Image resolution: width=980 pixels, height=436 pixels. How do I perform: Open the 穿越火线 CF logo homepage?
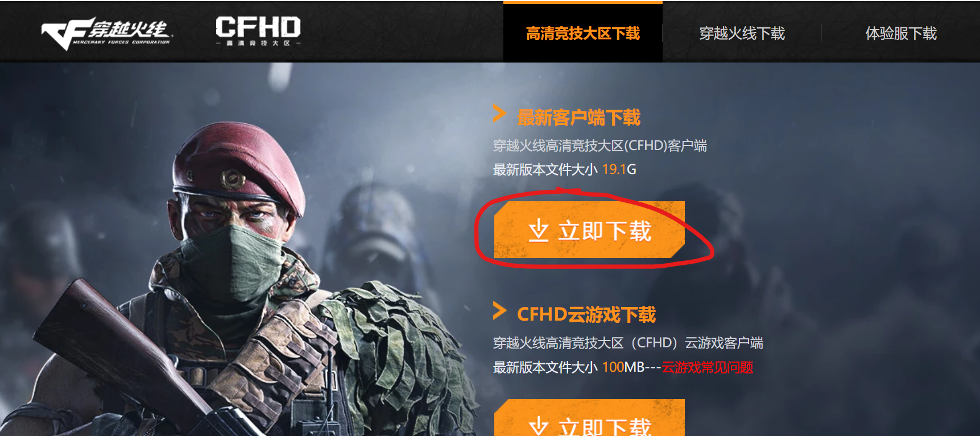tap(106, 34)
